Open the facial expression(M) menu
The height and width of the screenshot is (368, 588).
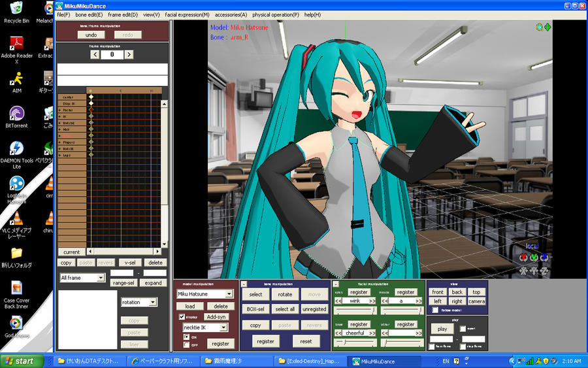click(x=187, y=14)
